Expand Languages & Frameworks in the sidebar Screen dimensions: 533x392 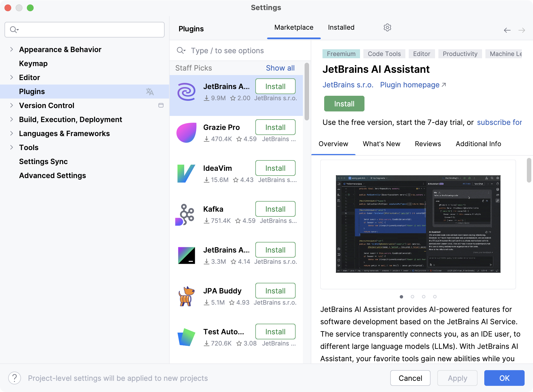(x=11, y=134)
